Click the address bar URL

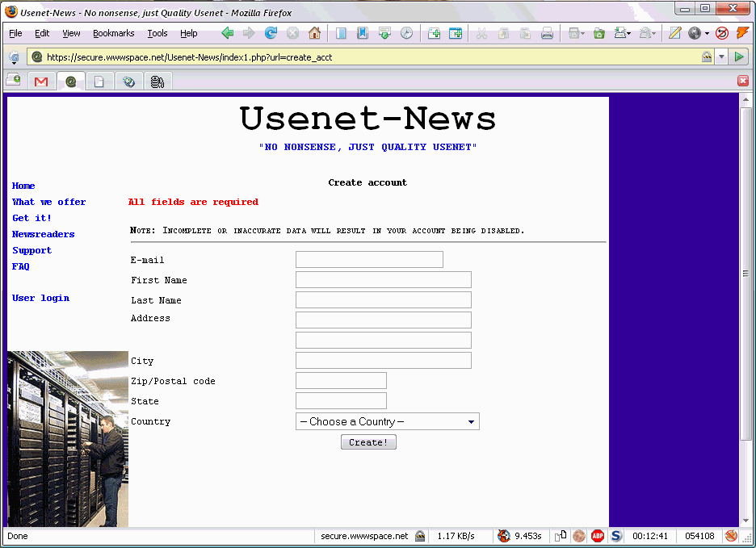pos(190,57)
